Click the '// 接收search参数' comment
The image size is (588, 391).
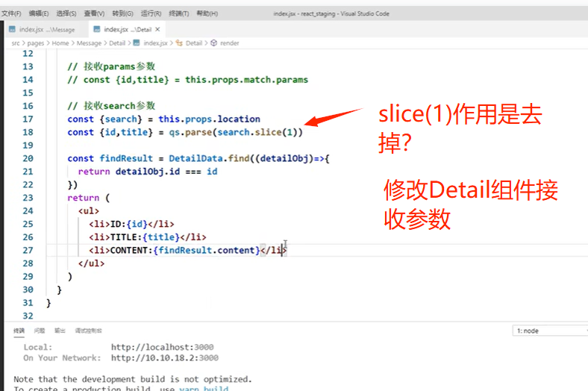pyautogui.click(x=111, y=106)
